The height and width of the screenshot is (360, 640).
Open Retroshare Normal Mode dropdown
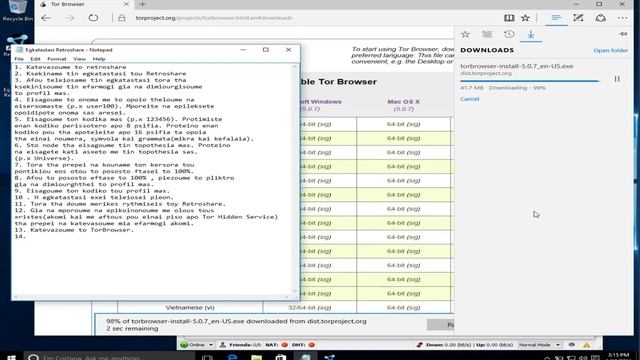point(539,345)
